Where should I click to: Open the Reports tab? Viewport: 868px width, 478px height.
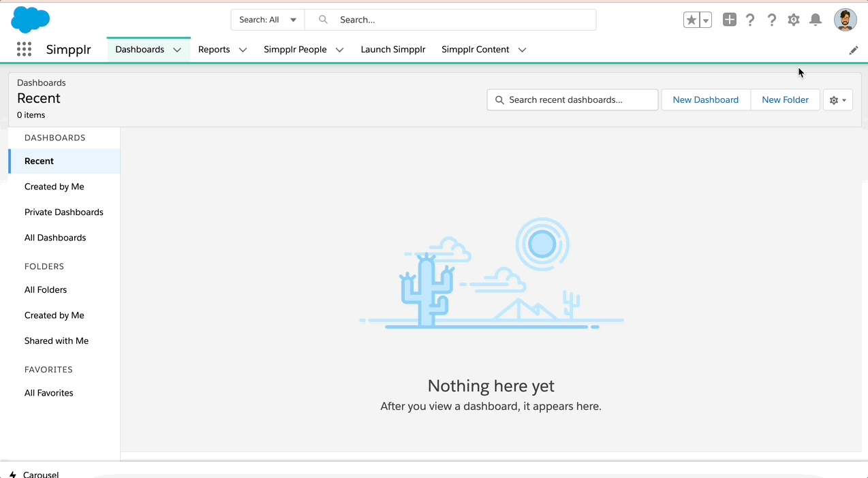click(x=214, y=50)
